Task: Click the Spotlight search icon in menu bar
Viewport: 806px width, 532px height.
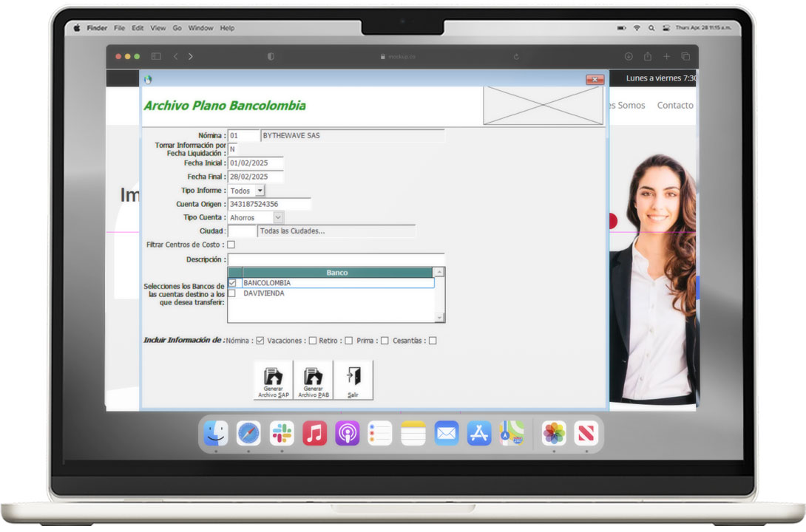Action: pyautogui.click(x=651, y=28)
